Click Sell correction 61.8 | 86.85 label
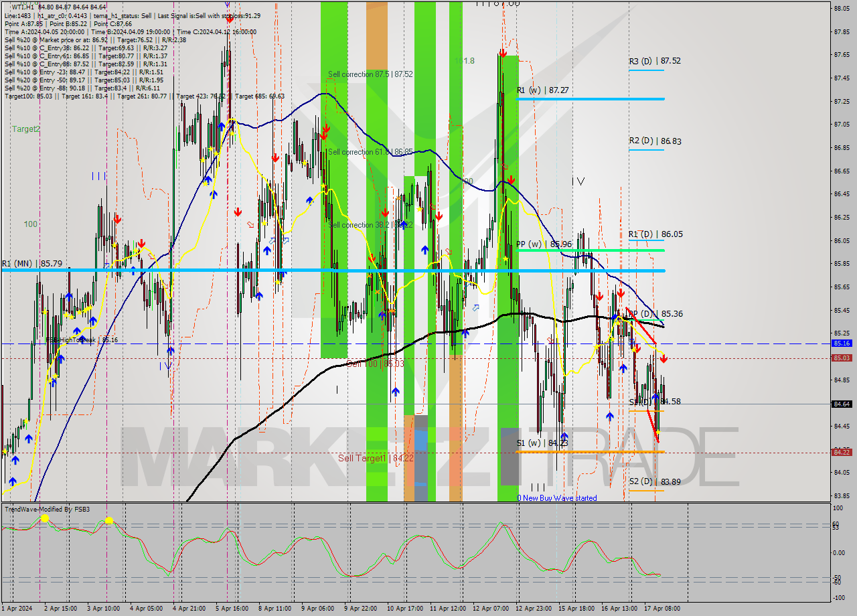 pos(370,152)
